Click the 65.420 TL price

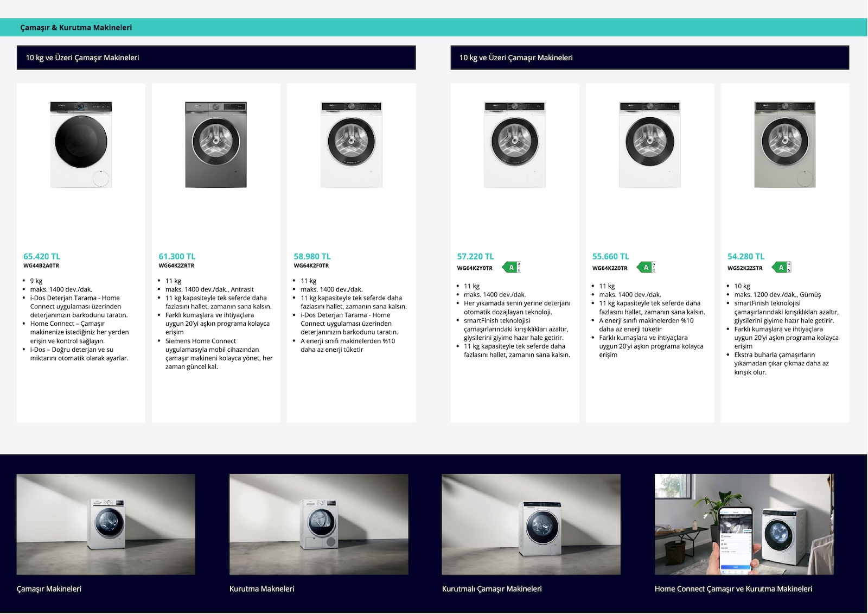42,256
